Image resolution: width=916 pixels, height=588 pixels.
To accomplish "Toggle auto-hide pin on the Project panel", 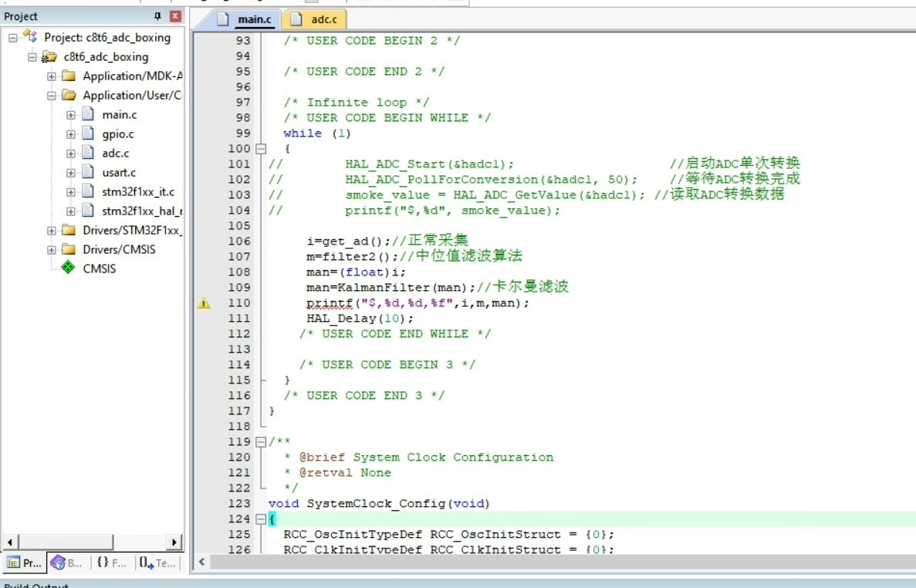I will pos(159,15).
